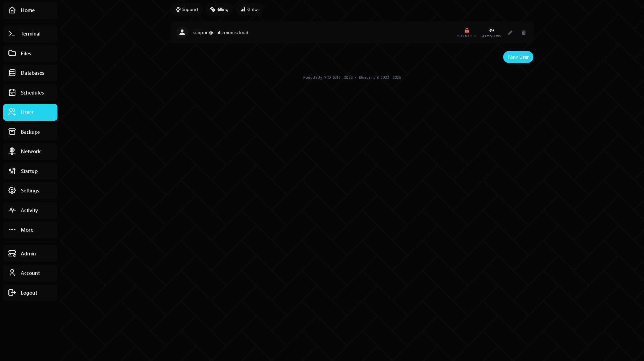
Task: Open the Files section
Action: pos(30,53)
